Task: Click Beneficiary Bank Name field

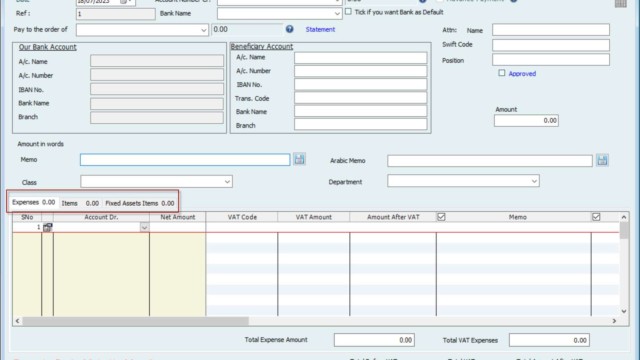Action: coord(360,111)
